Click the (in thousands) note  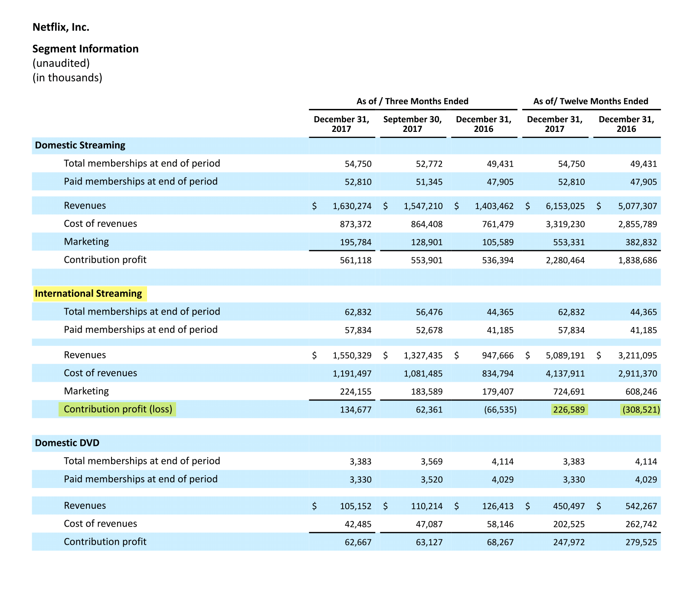(68, 78)
